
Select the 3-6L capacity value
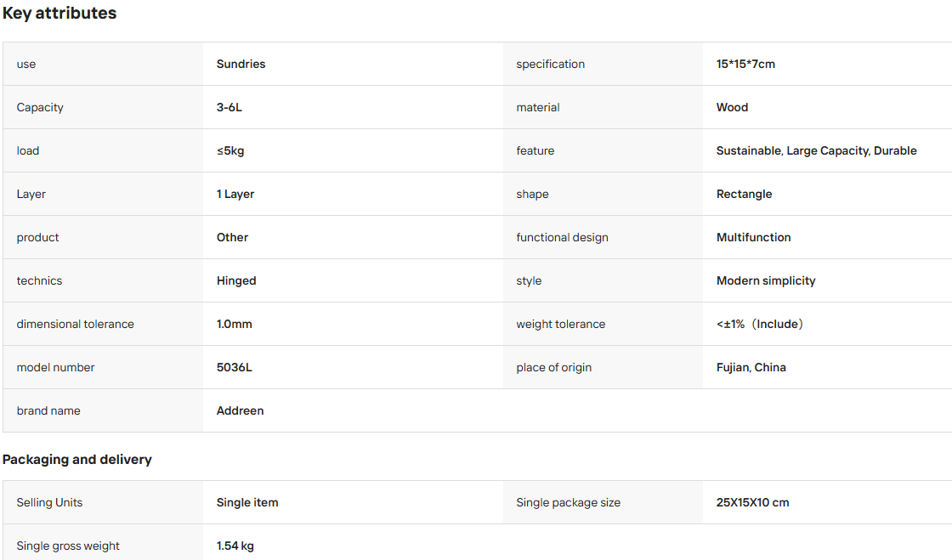tap(229, 107)
